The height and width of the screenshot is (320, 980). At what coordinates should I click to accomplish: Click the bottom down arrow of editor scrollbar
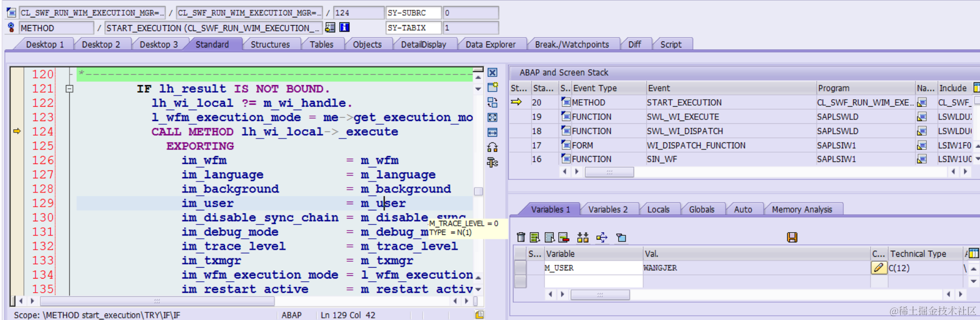[x=478, y=289]
